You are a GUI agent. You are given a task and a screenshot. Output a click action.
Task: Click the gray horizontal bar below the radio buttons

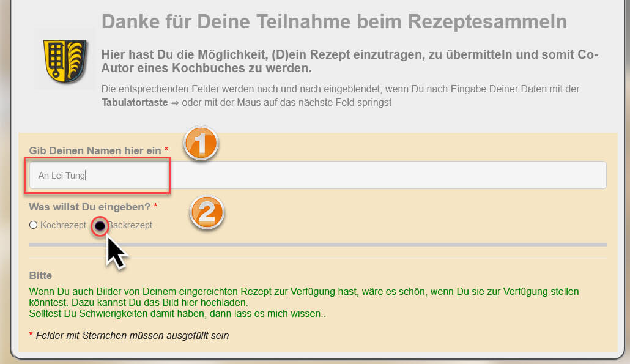(x=318, y=245)
